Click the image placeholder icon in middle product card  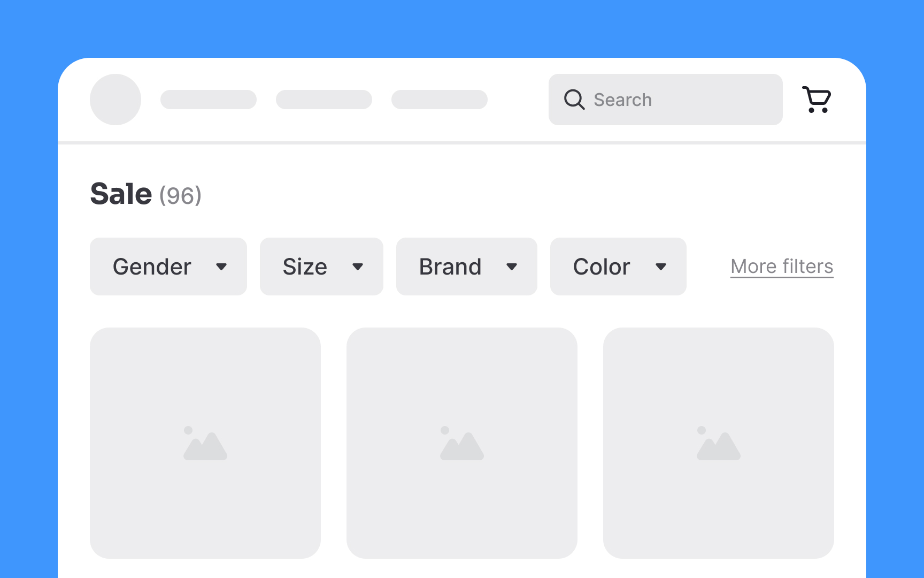(463, 443)
